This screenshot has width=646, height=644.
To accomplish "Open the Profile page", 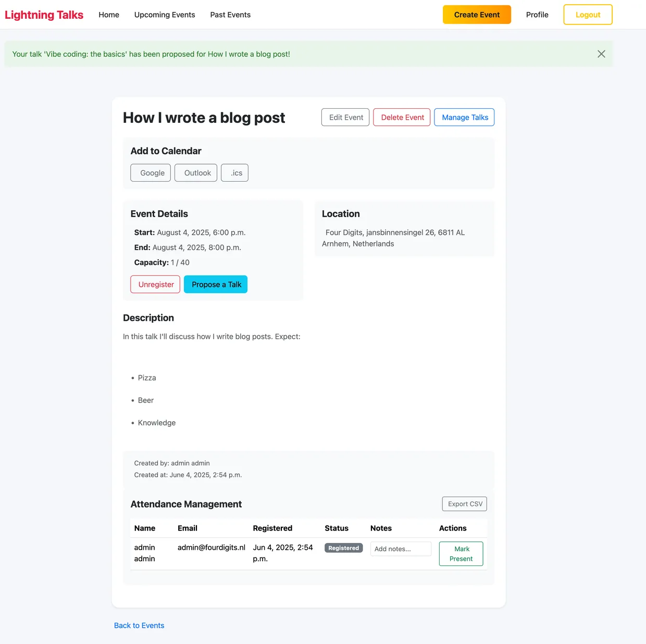I will click(x=537, y=15).
